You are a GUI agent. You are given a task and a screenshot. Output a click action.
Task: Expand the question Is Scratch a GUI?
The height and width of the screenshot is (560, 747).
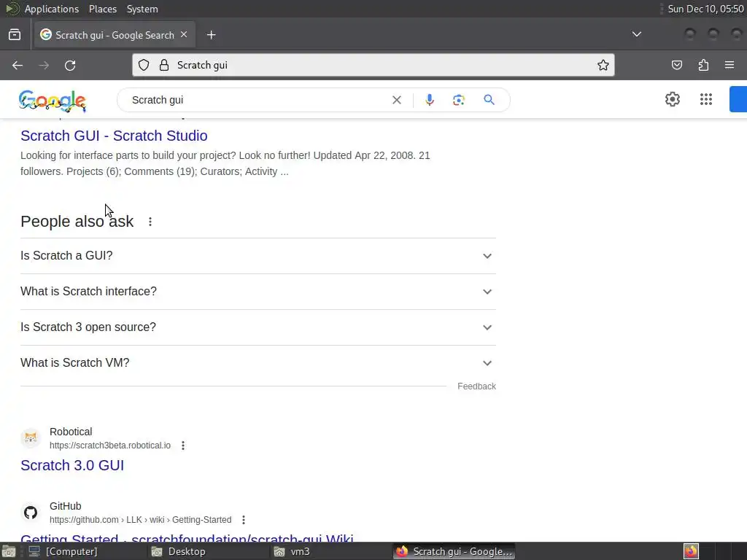258,256
